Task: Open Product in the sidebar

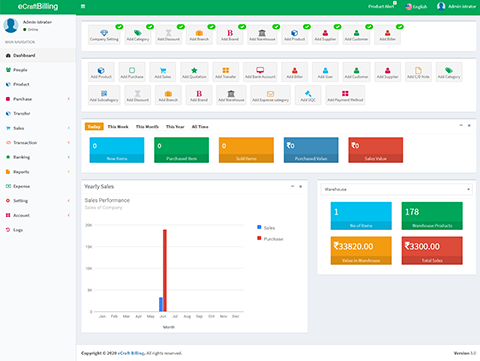Action: (x=38, y=84)
